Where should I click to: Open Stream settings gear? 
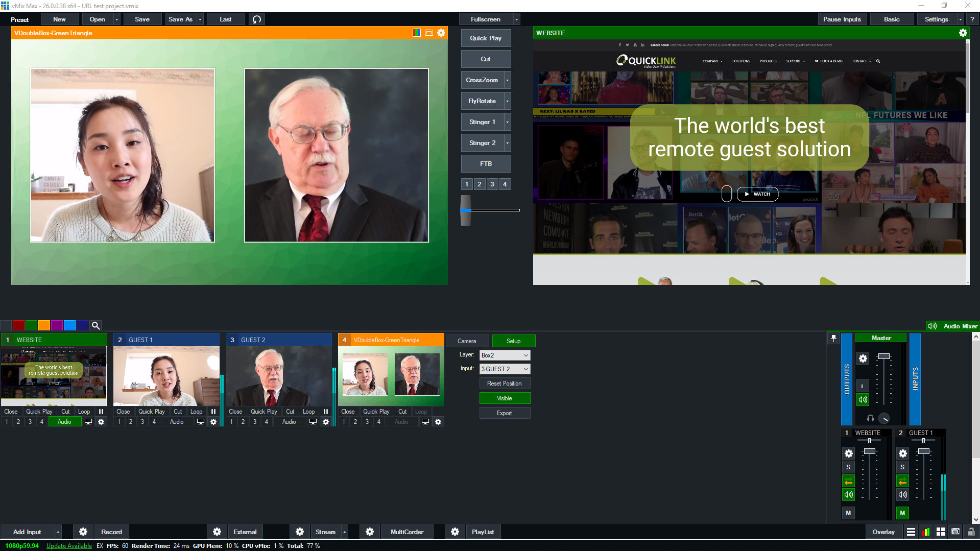tap(300, 532)
